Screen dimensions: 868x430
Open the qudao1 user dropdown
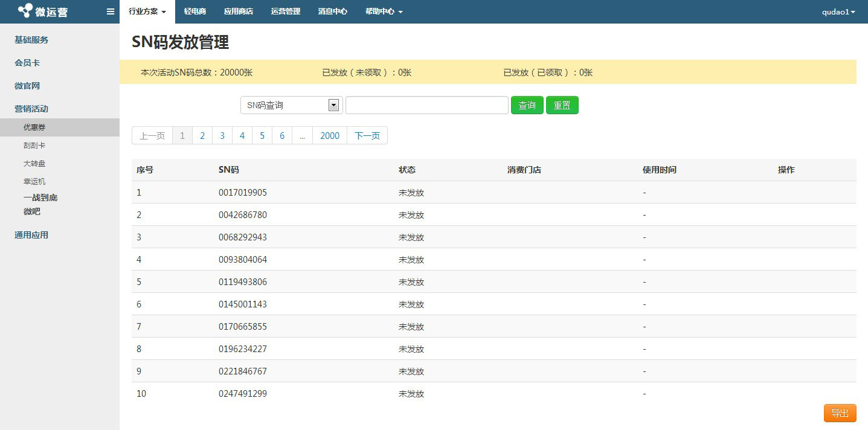click(838, 11)
